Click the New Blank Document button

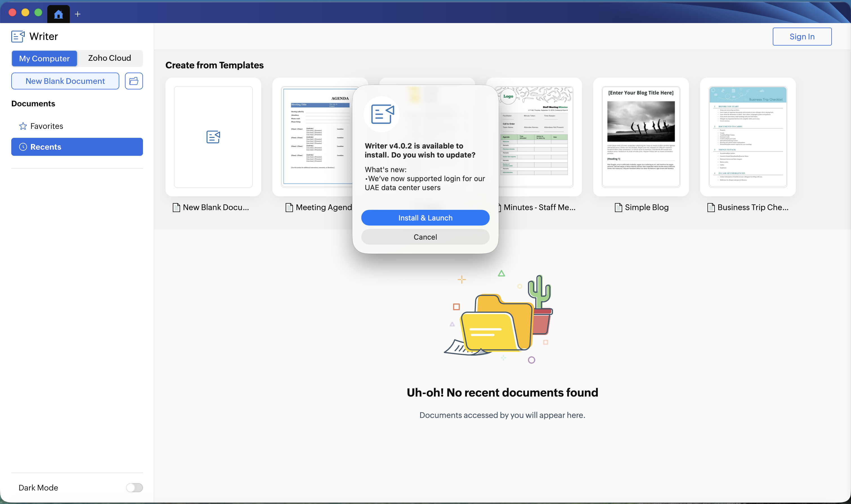pyautogui.click(x=65, y=81)
